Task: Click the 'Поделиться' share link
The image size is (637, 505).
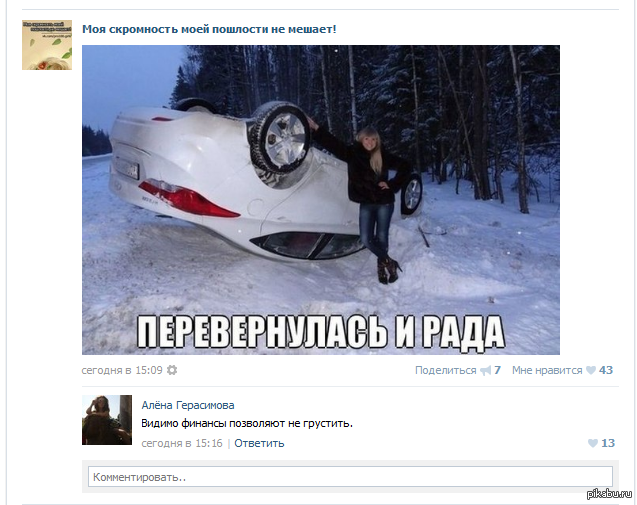Action: coord(445,370)
